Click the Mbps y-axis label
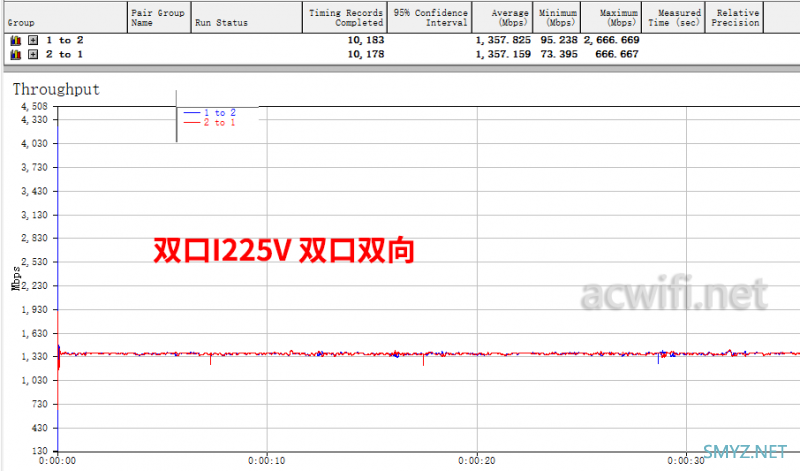The height and width of the screenshot is (471, 800). click(16, 279)
